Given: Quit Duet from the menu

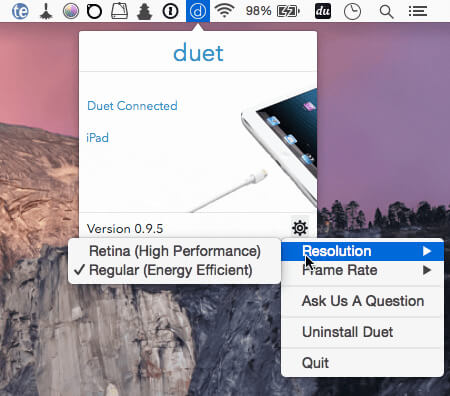Looking at the screenshot, I should click(x=362, y=363).
